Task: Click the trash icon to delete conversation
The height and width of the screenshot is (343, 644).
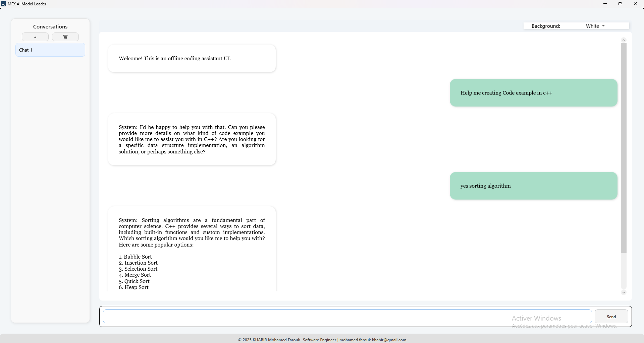Action: point(65,37)
